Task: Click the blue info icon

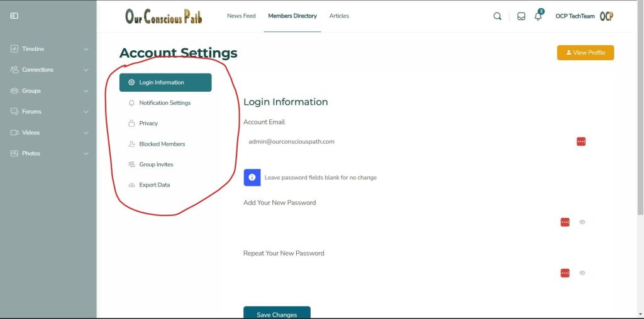Action: 252,178
